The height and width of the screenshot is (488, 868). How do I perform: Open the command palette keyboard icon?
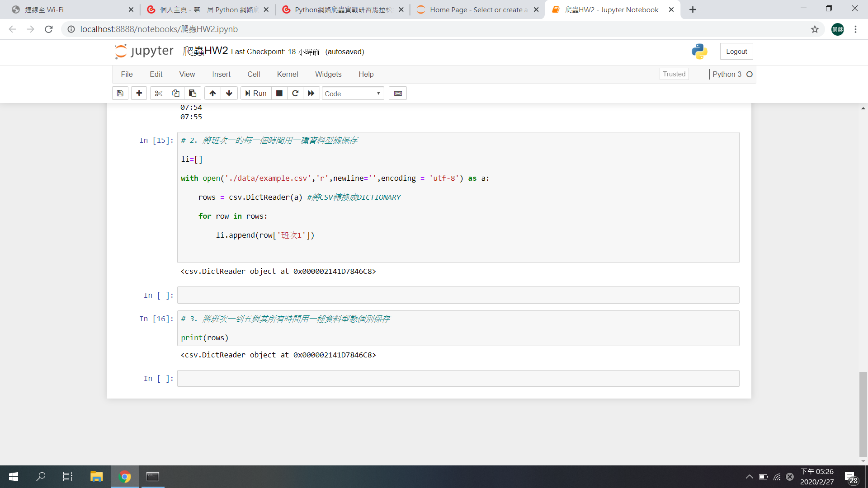pyautogui.click(x=398, y=94)
